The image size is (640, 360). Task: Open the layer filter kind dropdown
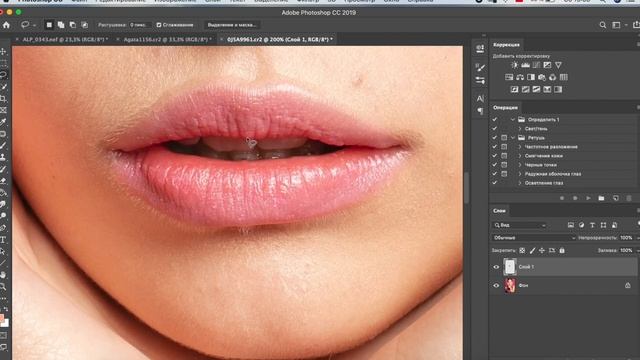point(520,225)
